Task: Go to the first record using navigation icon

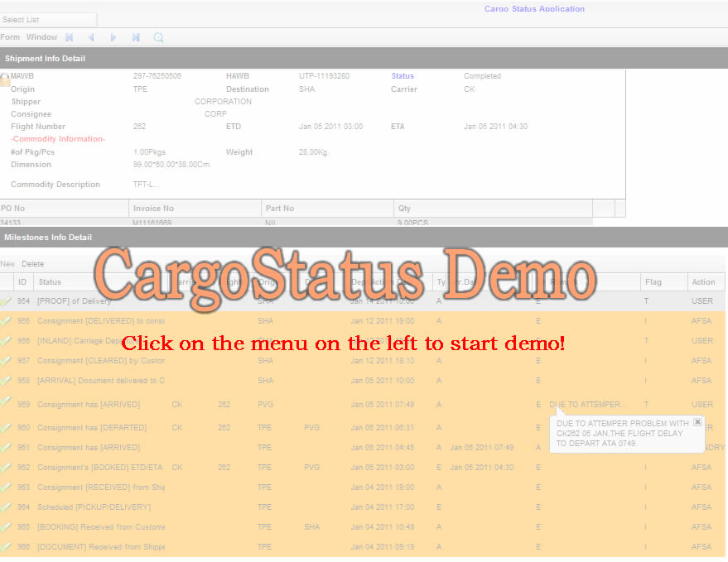Action: pos(70,37)
